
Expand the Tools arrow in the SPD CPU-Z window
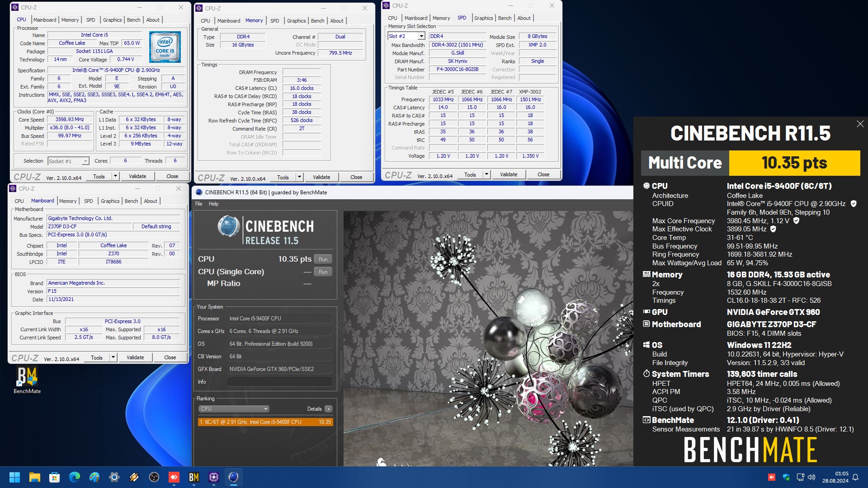click(486, 174)
